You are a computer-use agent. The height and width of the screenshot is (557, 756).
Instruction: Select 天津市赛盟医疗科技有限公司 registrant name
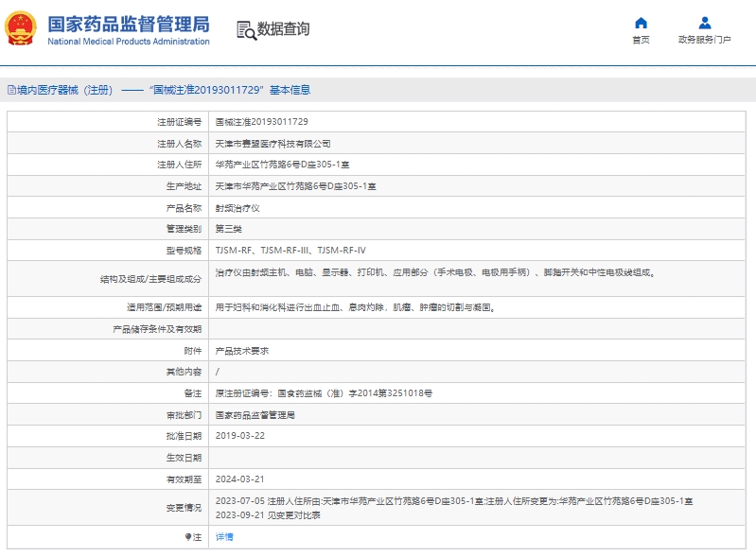tap(273, 144)
